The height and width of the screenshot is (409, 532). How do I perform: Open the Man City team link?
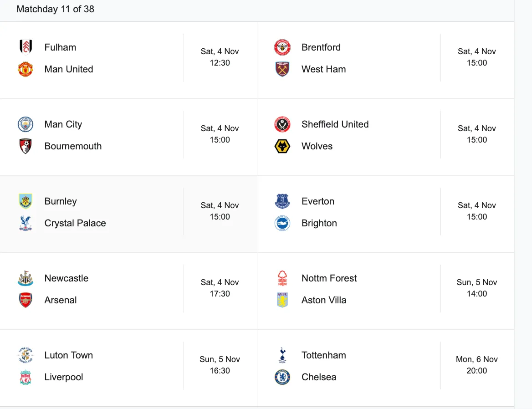tap(63, 124)
